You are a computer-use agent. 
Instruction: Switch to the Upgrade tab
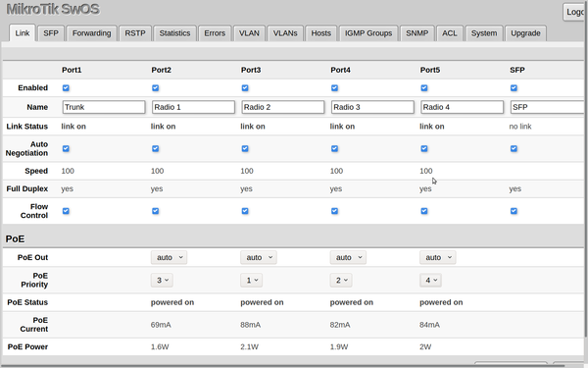(x=525, y=33)
